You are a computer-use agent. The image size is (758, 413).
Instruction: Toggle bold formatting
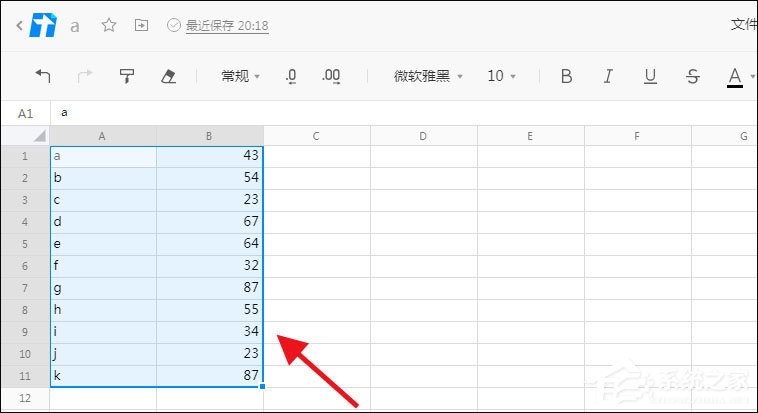(566, 76)
